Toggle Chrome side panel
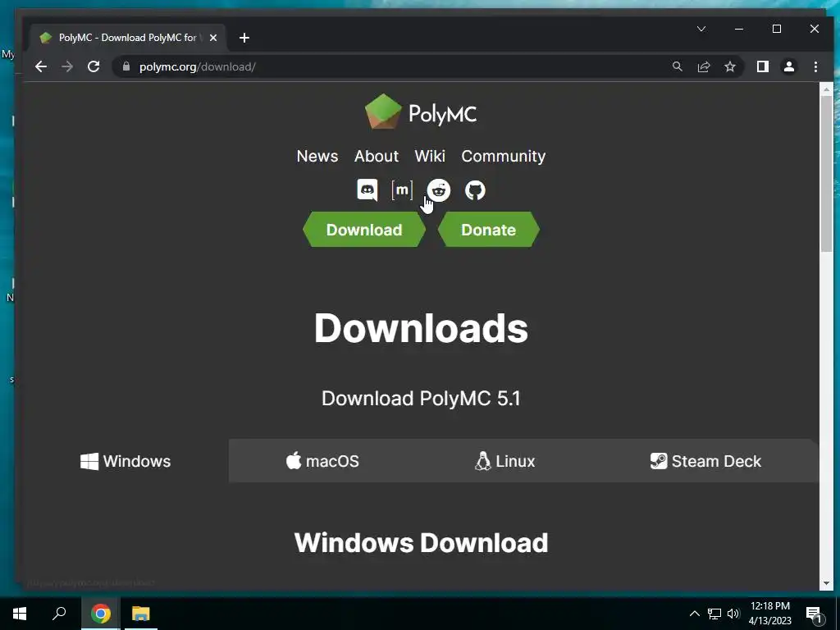The height and width of the screenshot is (630, 840). pos(762,66)
